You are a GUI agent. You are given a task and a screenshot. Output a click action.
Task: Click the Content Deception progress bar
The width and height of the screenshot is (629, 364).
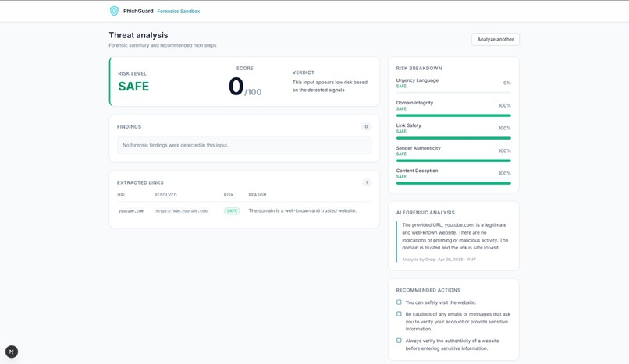click(453, 183)
